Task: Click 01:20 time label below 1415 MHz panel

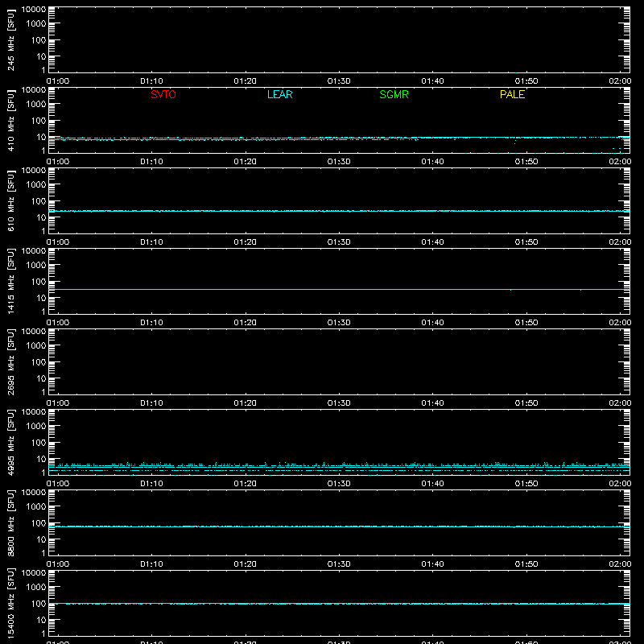Action: (246, 323)
